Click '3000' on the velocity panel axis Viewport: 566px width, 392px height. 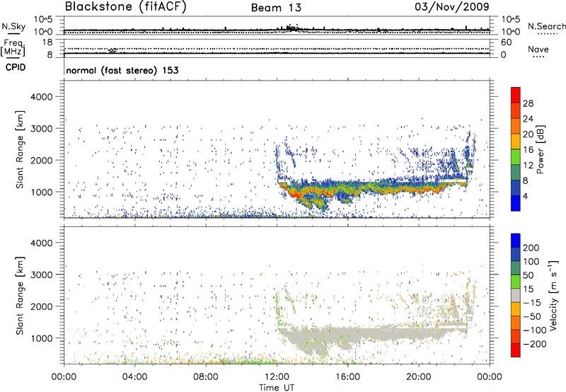pyautogui.click(x=41, y=275)
